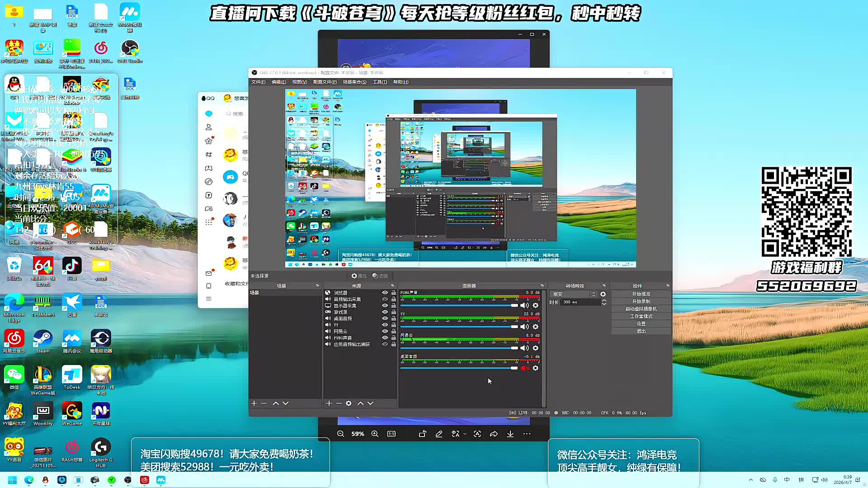
Task: Open transition properties gear next to 渐变
Action: pos(603,294)
